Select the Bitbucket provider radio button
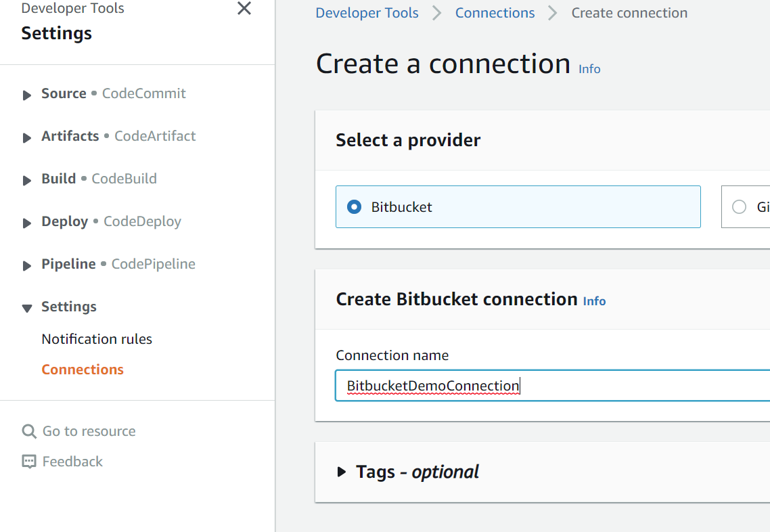This screenshot has width=770, height=532. click(354, 207)
